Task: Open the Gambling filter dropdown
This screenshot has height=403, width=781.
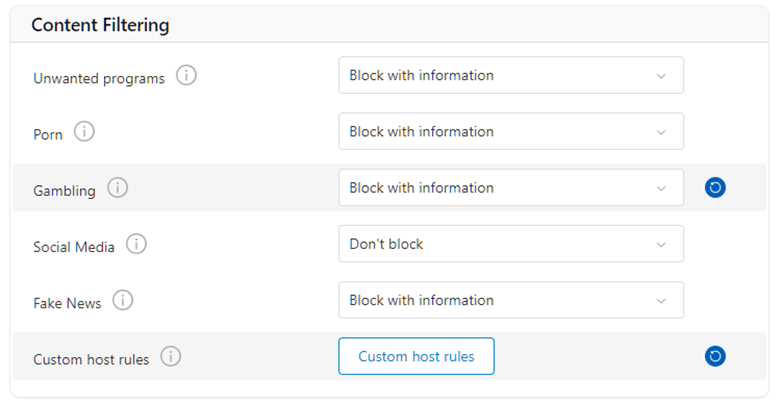Action: coord(511,188)
